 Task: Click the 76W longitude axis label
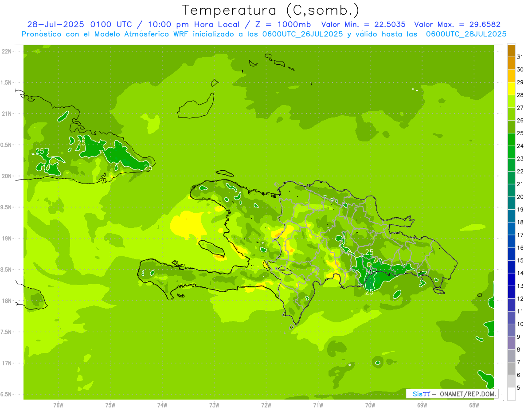(x=58, y=405)
